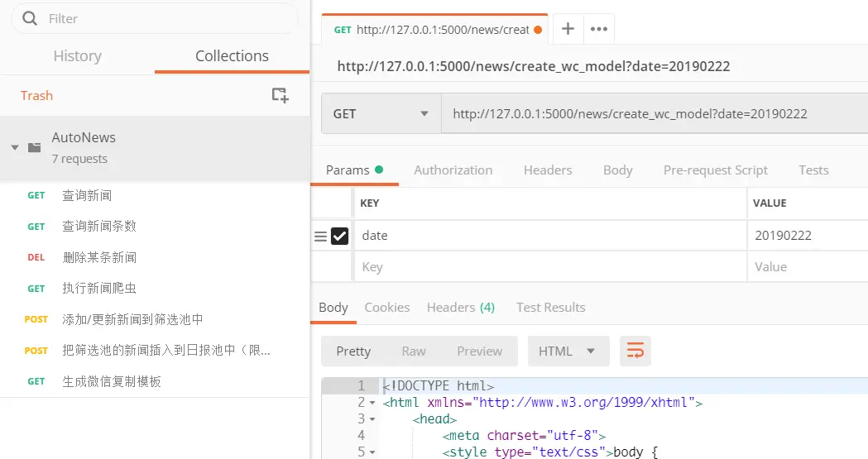Click the orange unsaved dot on request tab
The image size is (868, 459).
click(x=538, y=30)
